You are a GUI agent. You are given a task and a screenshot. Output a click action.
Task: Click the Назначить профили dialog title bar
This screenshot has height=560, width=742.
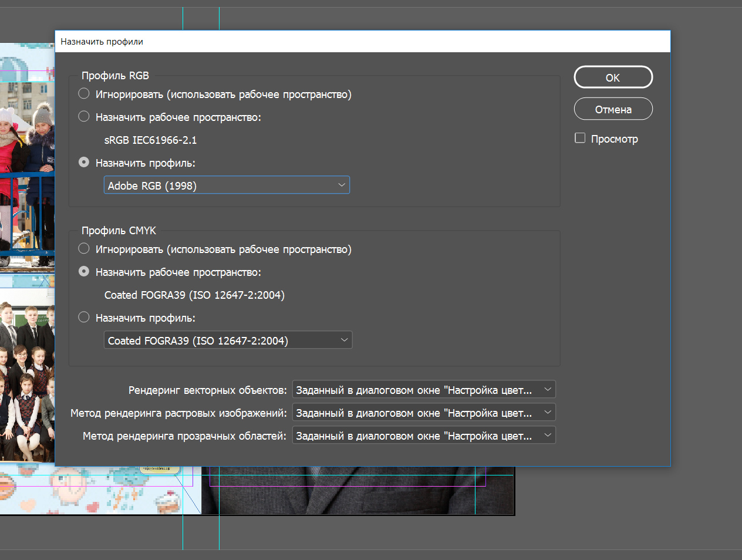point(363,42)
